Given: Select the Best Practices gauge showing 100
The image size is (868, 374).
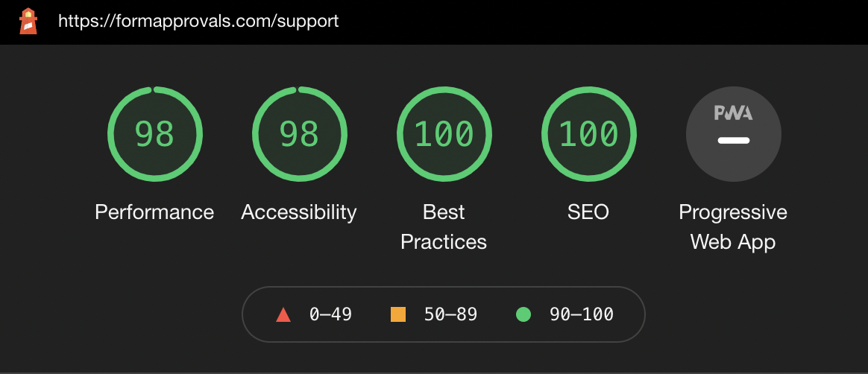Looking at the screenshot, I should click(x=444, y=134).
